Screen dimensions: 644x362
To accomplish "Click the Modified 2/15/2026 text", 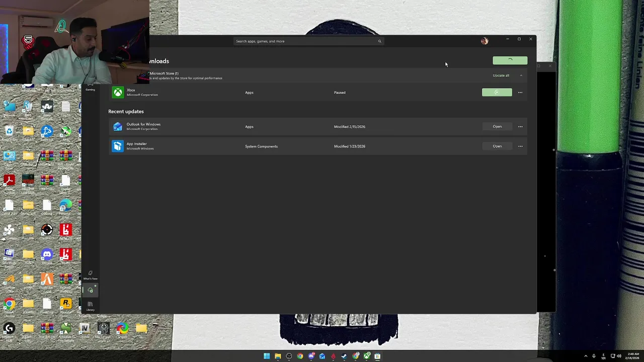I will (x=350, y=127).
